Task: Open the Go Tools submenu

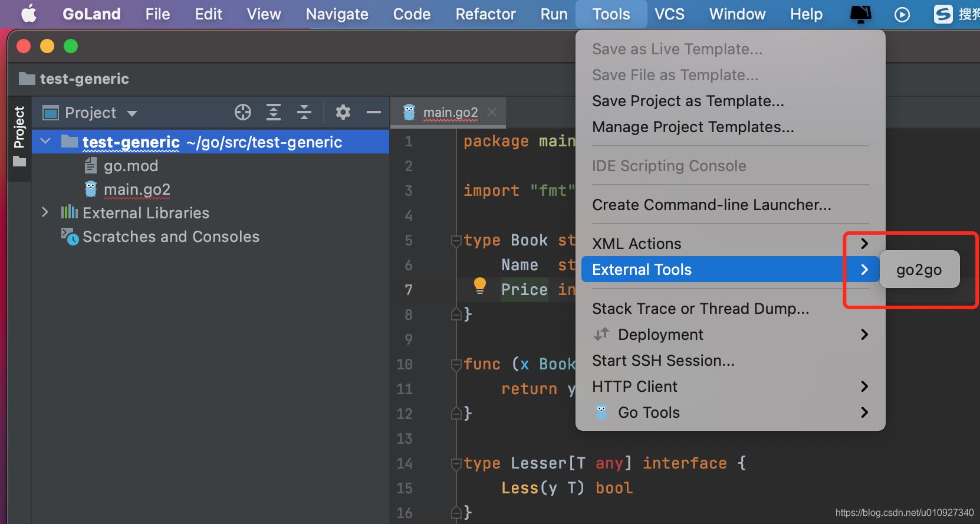Action: click(649, 412)
